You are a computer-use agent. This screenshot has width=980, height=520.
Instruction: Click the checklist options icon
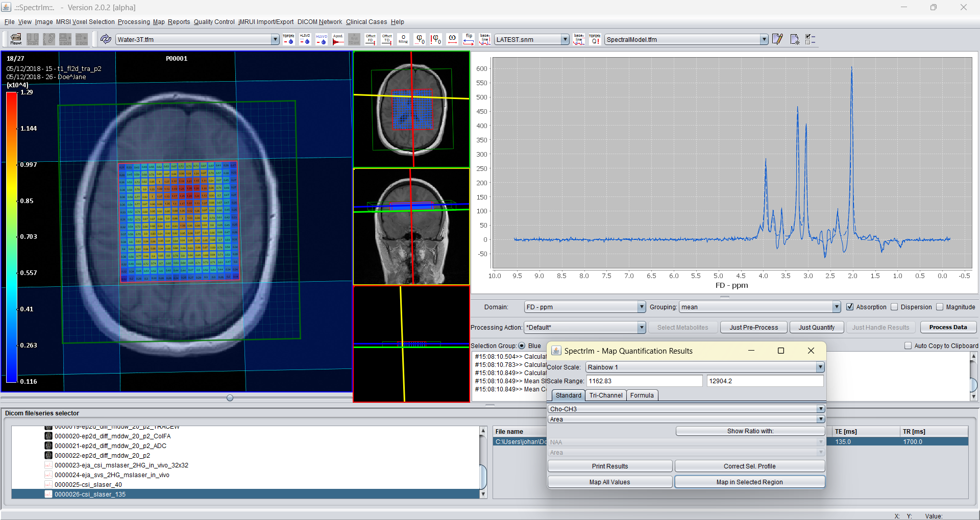click(811, 39)
